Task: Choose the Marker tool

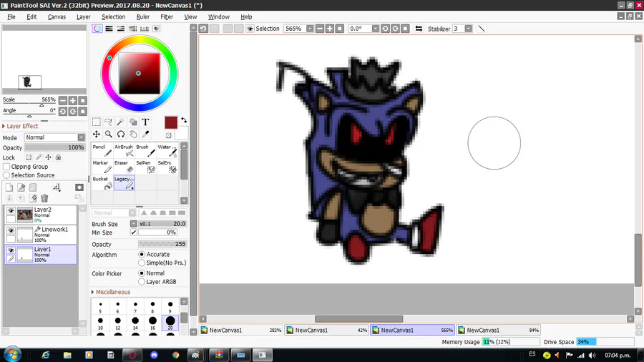Action: [102, 167]
